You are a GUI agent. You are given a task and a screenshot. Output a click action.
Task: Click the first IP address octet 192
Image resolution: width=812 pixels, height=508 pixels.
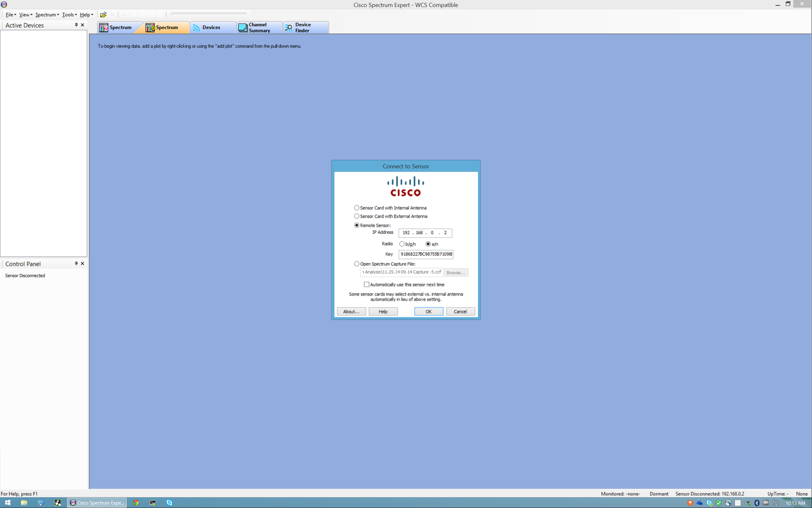coord(406,233)
